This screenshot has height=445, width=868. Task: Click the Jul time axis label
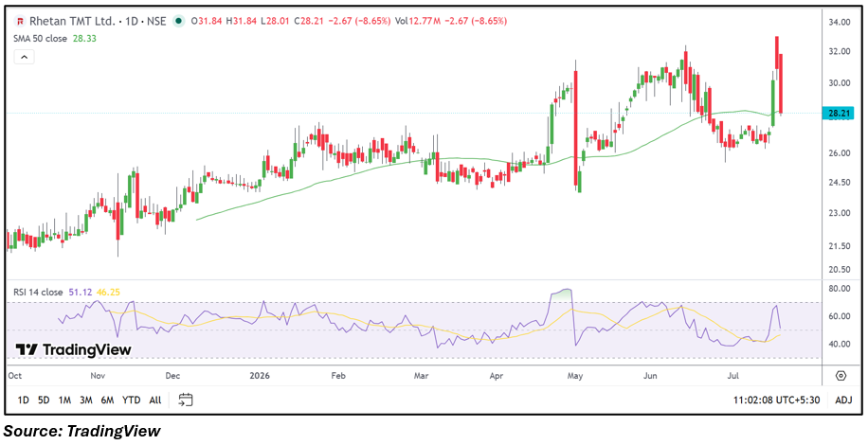coord(732,376)
